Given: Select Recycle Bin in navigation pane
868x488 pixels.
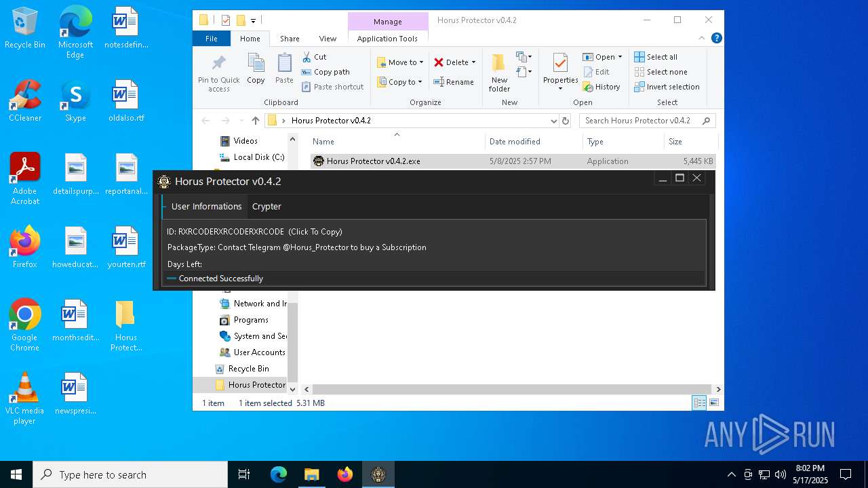Looking at the screenshot, I should [x=242, y=369].
